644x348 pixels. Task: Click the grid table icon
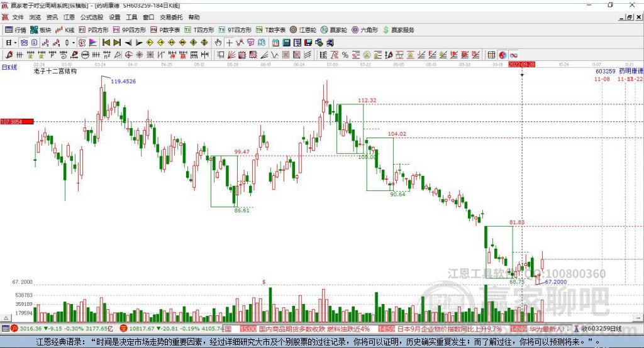point(491,55)
